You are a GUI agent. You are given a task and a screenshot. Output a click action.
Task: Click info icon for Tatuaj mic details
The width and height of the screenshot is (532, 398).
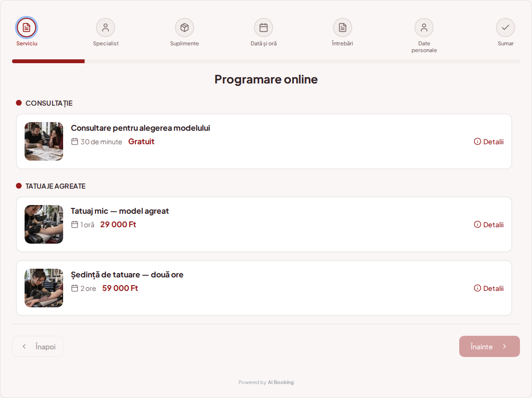(x=478, y=224)
